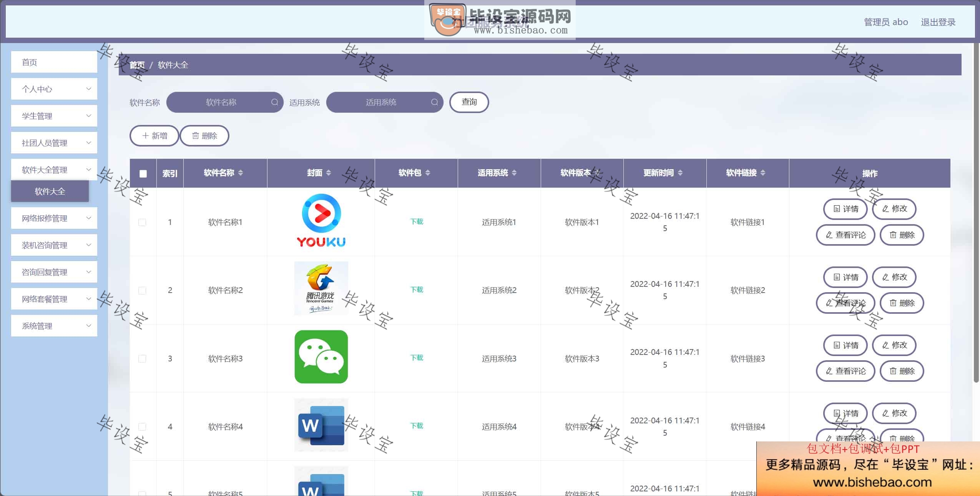This screenshot has width=980, height=496.
Task: Click 删除 for 软件名称1 row
Action: pos(902,235)
